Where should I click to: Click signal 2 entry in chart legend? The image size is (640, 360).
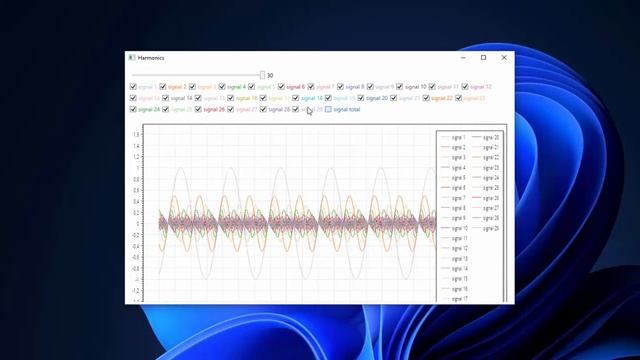point(453,147)
